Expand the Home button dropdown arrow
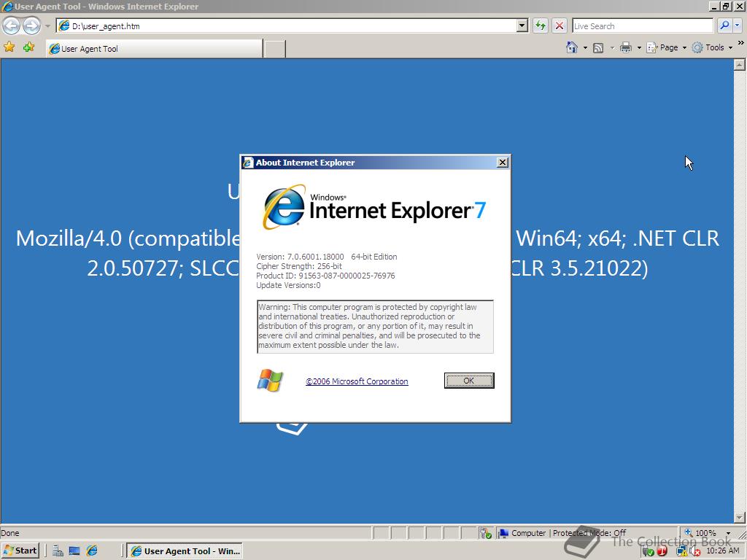This screenshot has height=560, width=747. [x=585, y=47]
